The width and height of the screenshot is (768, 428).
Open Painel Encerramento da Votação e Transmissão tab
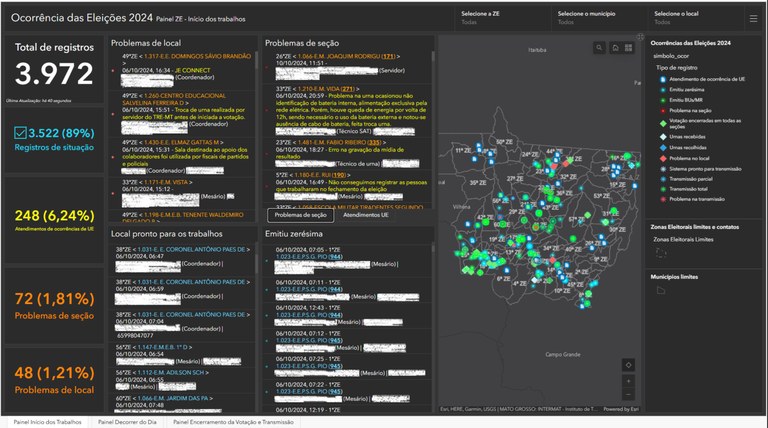click(233, 422)
